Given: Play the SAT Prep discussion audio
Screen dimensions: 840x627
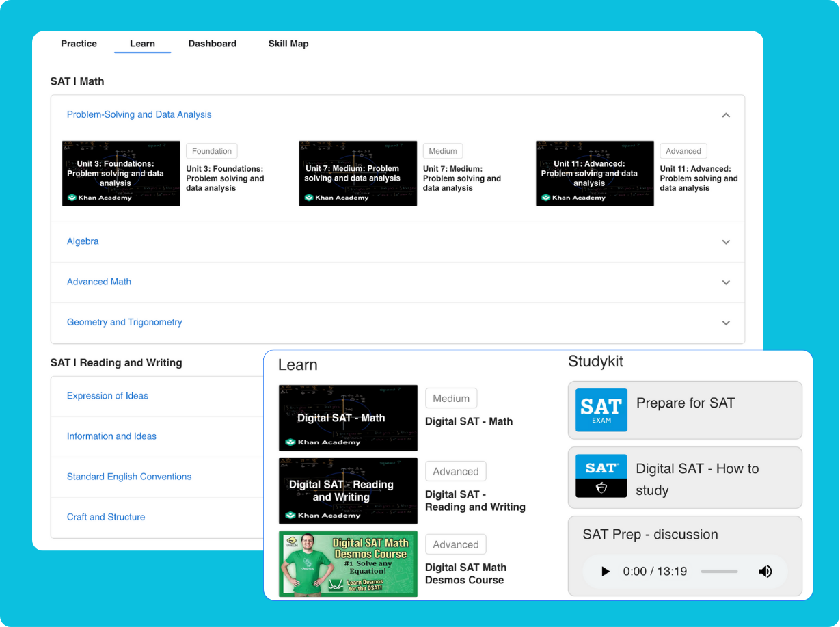Looking at the screenshot, I should pos(605,572).
